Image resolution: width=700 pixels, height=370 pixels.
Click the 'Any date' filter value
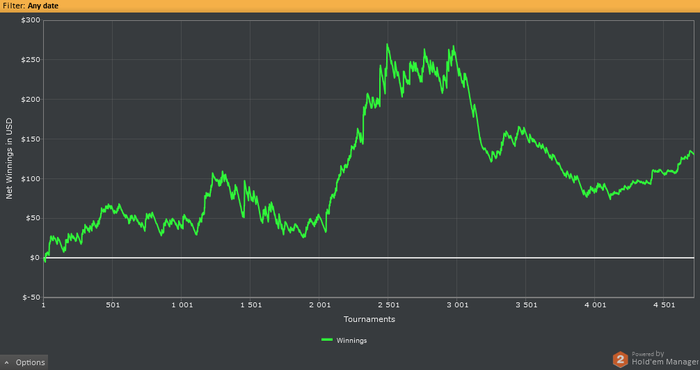point(43,6)
